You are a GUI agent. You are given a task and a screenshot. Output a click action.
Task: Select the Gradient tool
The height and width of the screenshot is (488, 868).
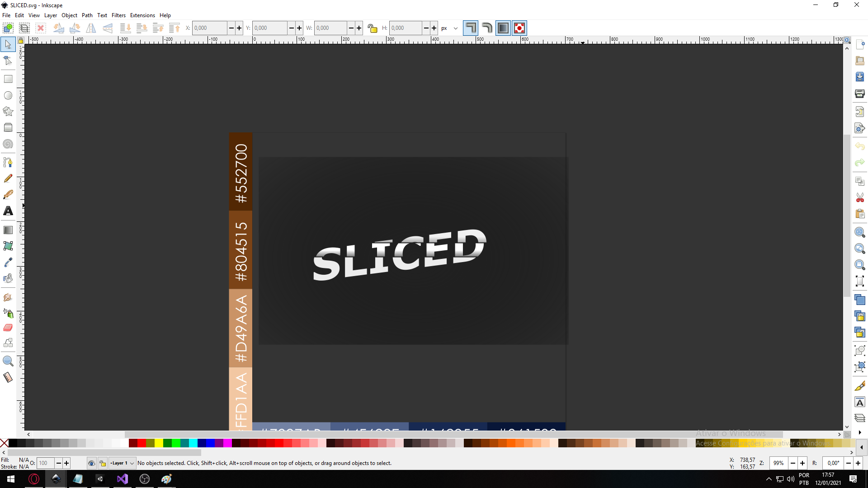(8, 230)
